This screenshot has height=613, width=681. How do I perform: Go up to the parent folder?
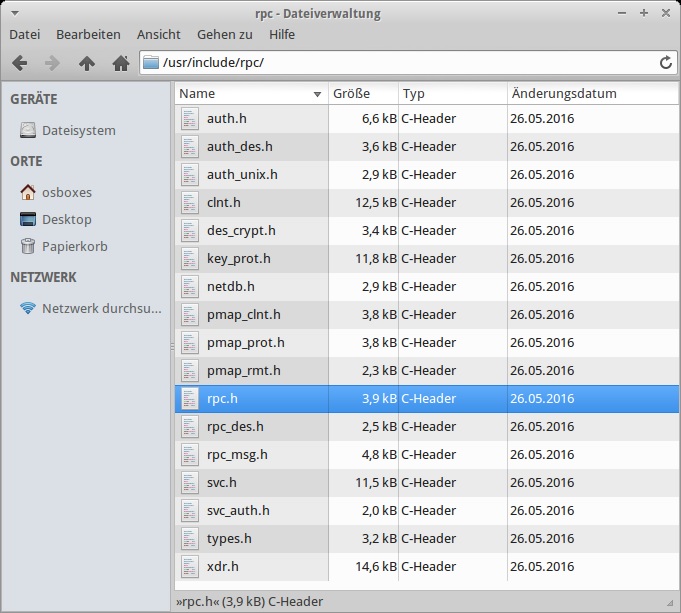87,63
